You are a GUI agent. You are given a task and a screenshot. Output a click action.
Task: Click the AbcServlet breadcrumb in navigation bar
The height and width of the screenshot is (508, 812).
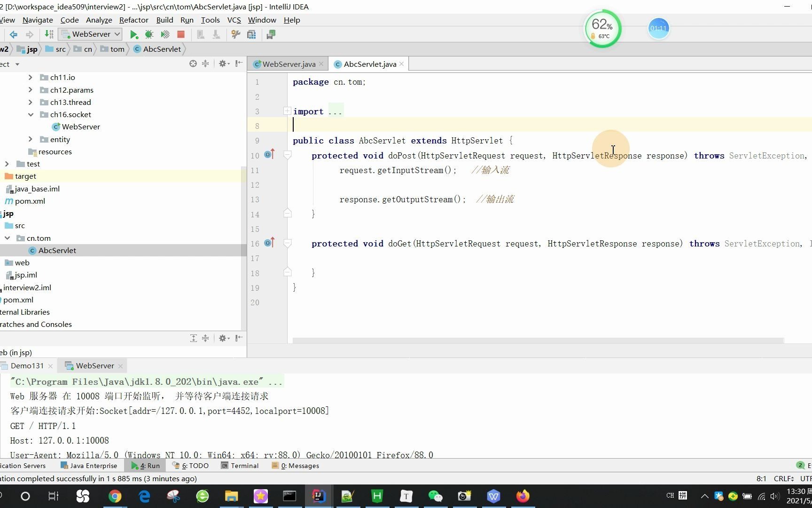pos(157,49)
